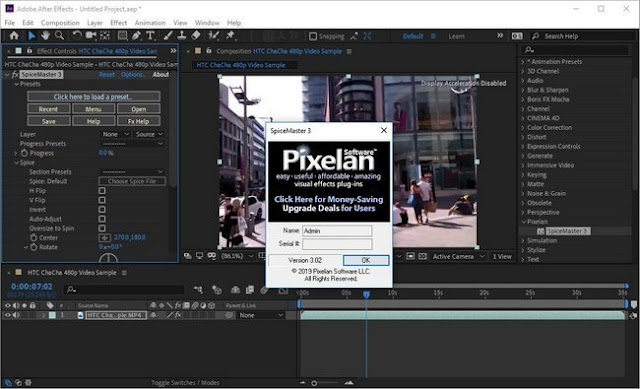This screenshot has width=640, height=389.
Task: Click the Serial # input field
Action: [x=337, y=244]
